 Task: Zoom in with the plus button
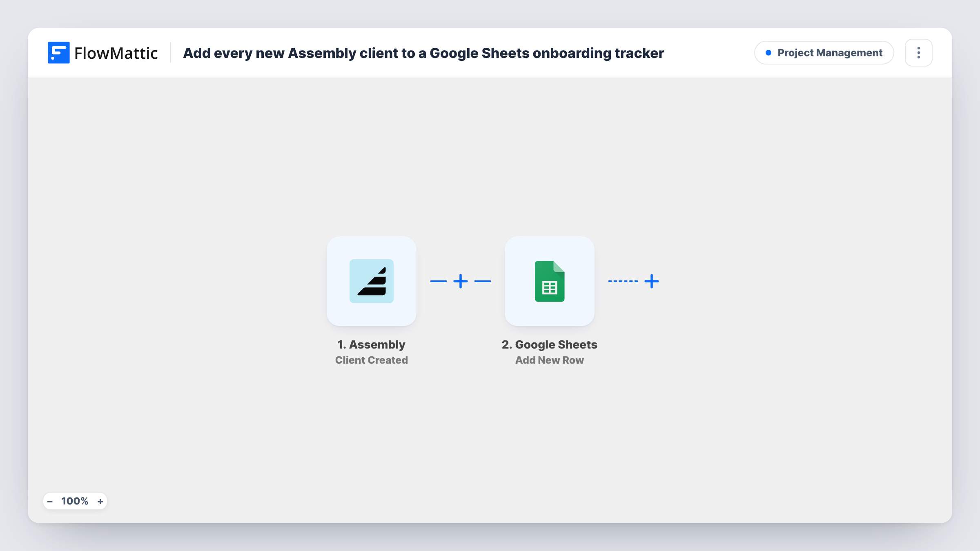(100, 501)
